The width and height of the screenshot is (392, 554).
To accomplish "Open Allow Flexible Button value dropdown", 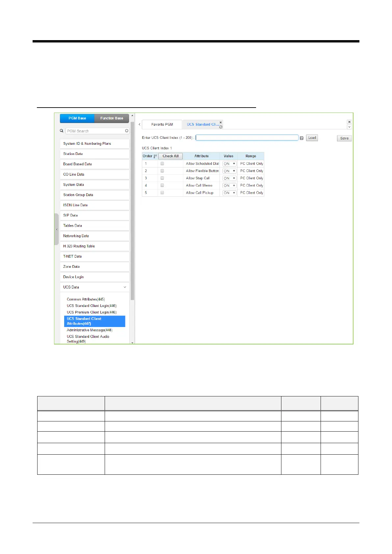I will (229, 171).
